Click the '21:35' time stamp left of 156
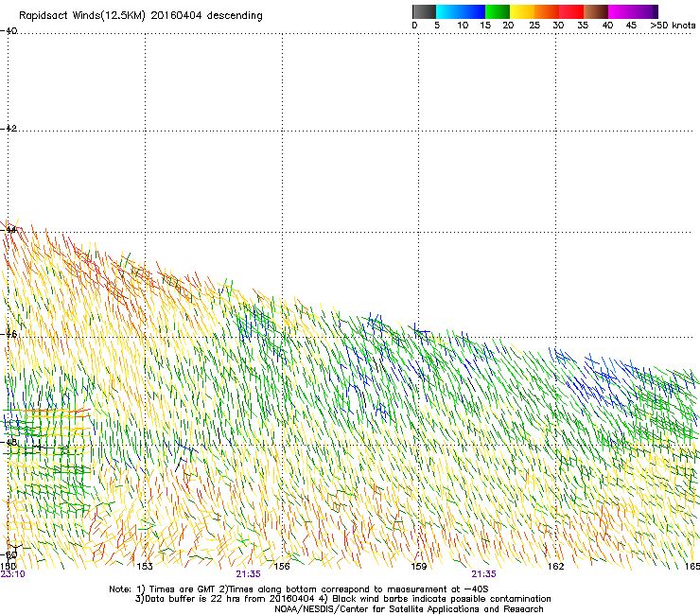The width and height of the screenshot is (700, 615). (248, 574)
